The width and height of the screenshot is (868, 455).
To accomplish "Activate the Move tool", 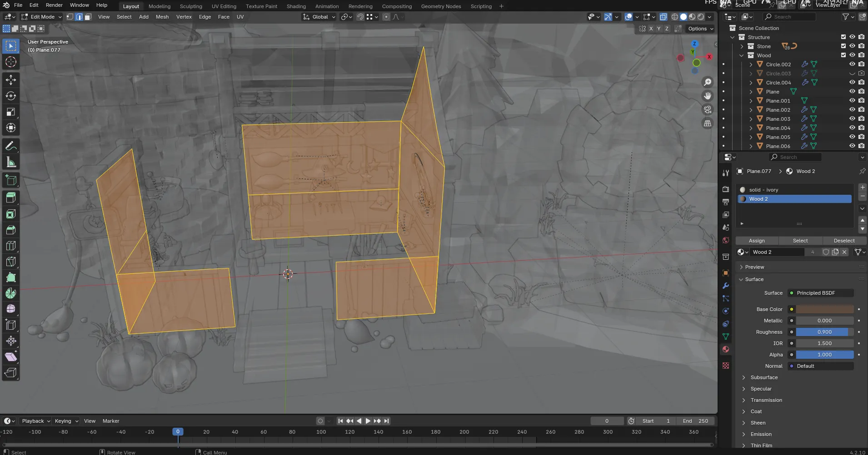I will [x=11, y=80].
